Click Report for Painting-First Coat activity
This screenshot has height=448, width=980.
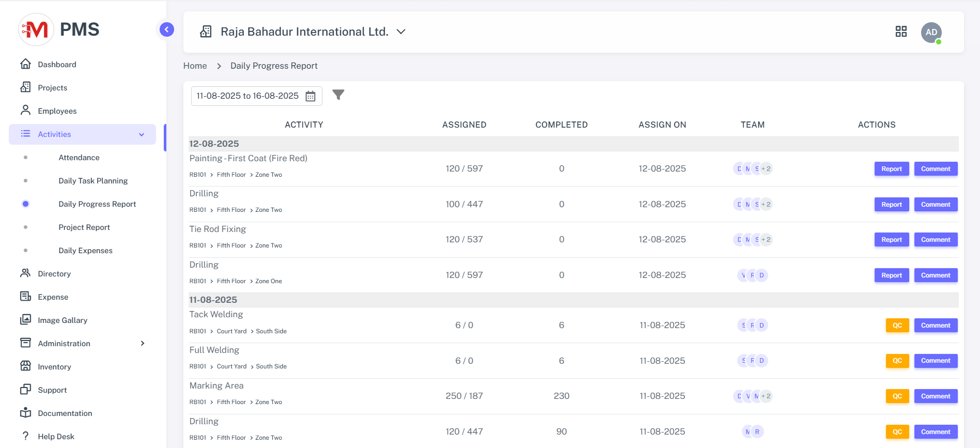(x=891, y=169)
